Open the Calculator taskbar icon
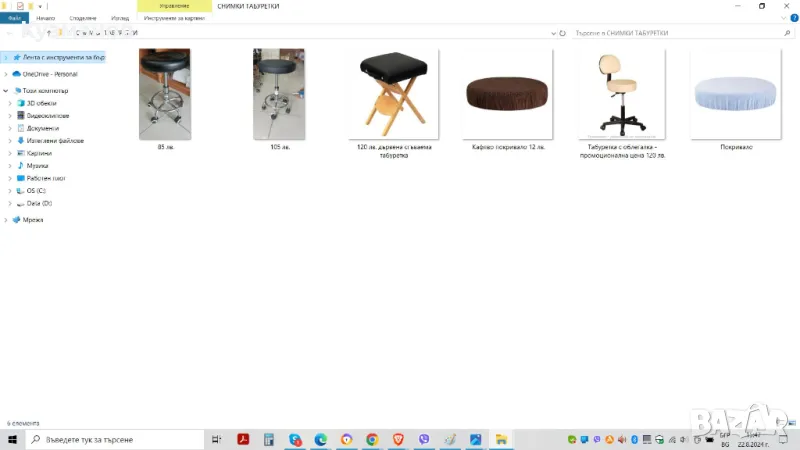 tap(269, 439)
